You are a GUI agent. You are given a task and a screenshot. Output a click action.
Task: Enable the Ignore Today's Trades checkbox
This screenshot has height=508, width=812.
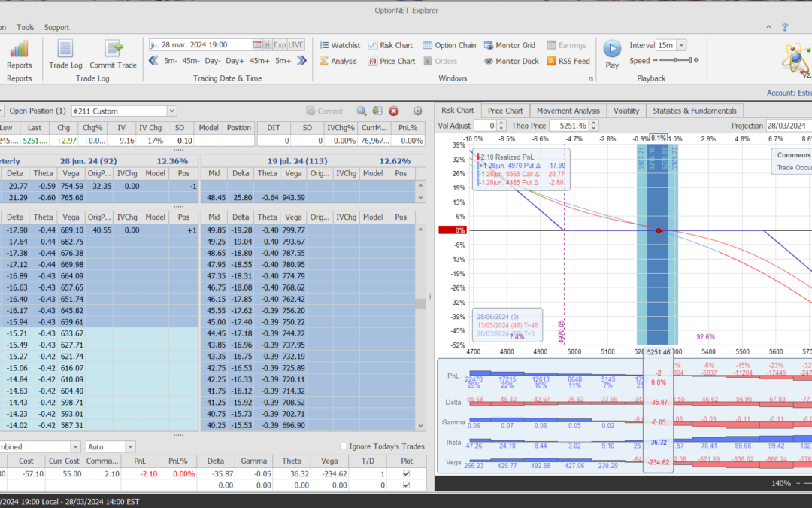[x=344, y=446]
